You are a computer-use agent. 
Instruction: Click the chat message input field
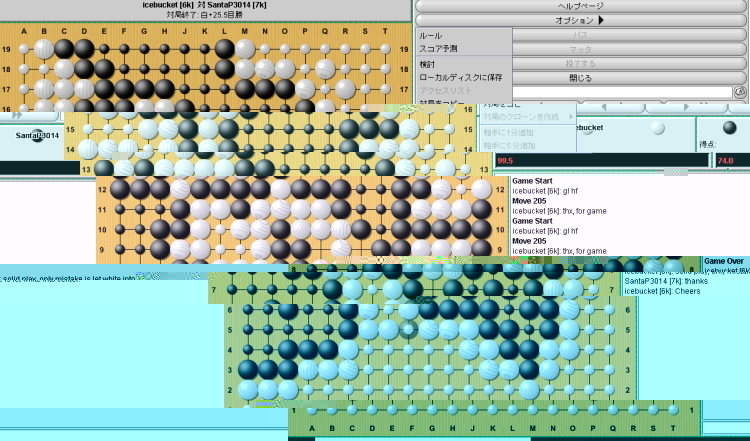point(620,91)
